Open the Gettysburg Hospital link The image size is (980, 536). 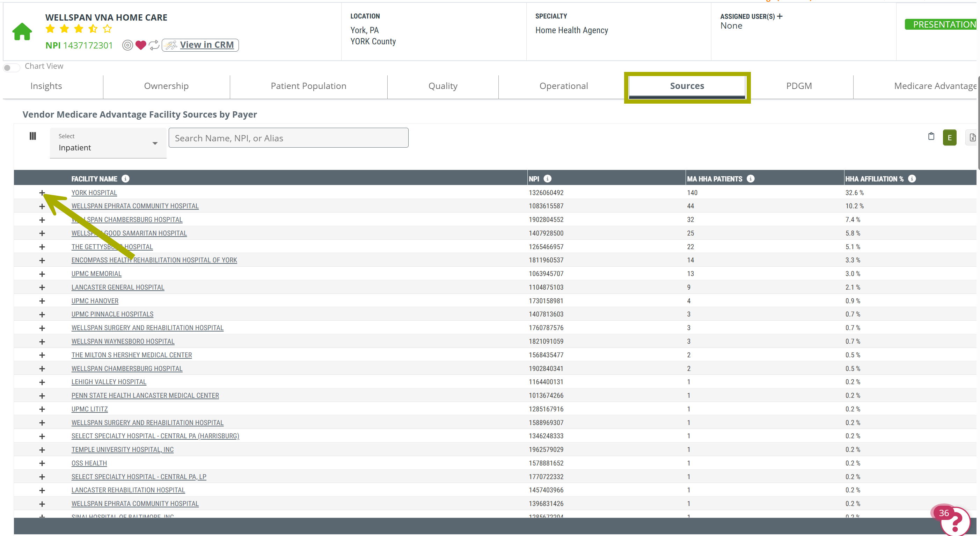[x=112, y=247]
